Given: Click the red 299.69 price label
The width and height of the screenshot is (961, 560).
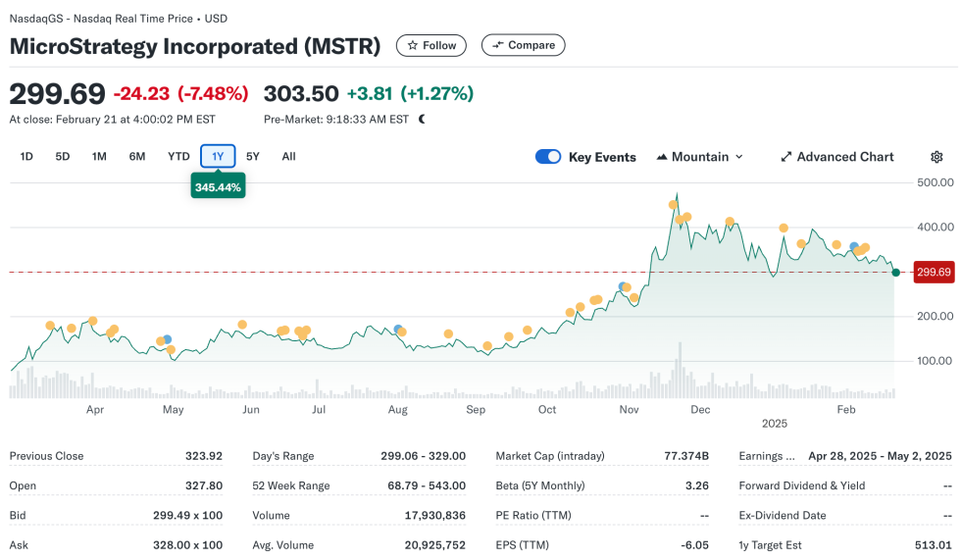Looking at the screenshot, I should click(x=933, y=273).
